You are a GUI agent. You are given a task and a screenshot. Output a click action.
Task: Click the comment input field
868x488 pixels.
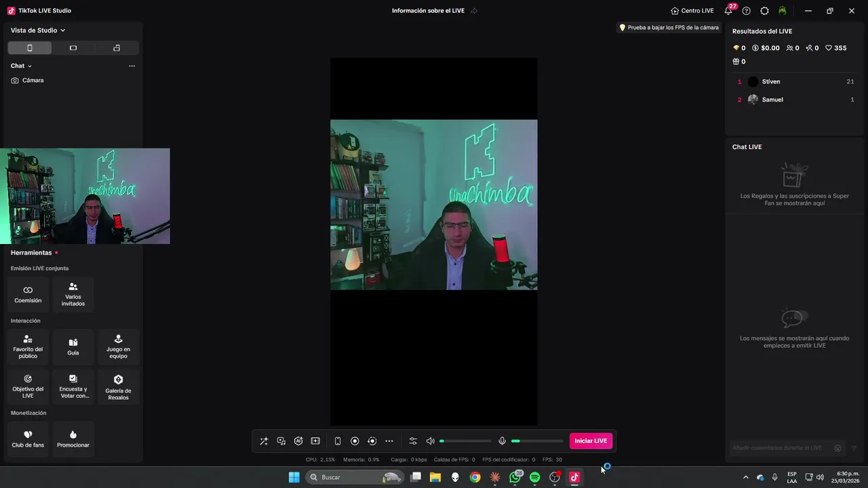click(782, 448)
